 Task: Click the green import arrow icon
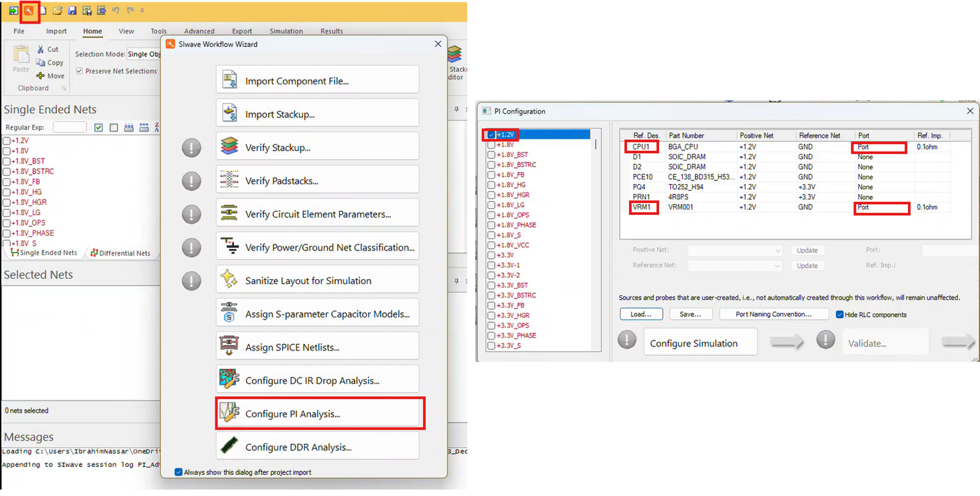point(13,10)
